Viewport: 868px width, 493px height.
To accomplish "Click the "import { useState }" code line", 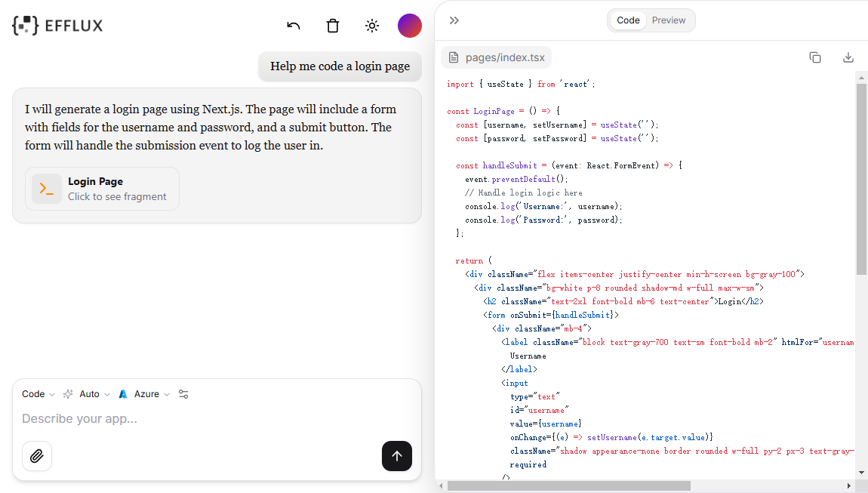I will pos(521,85).
